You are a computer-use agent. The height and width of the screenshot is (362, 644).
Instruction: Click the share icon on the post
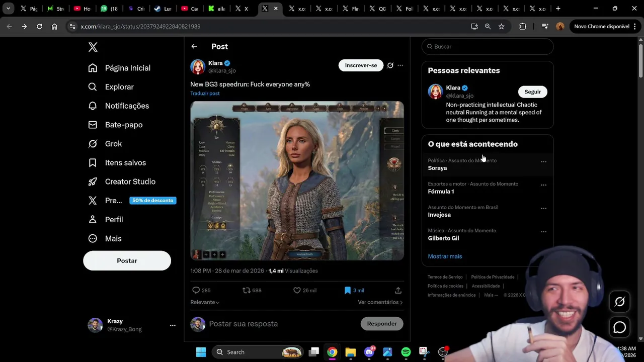[398, 290]
